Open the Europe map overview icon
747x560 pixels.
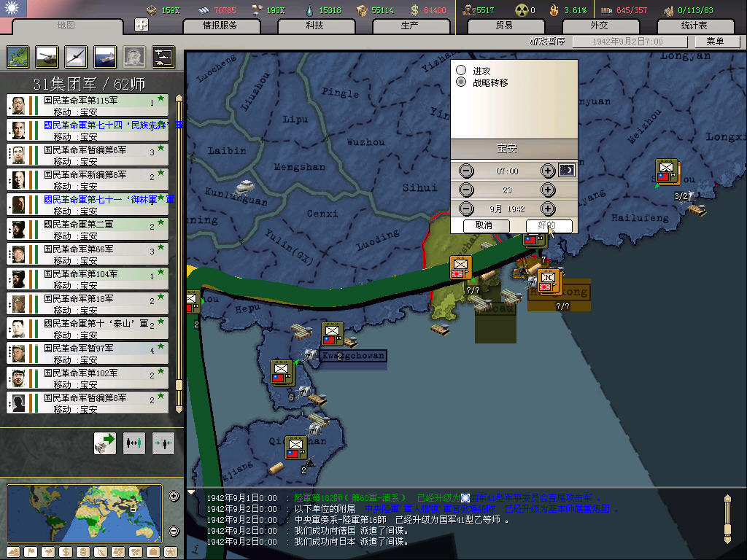click(x=18, y=57)
